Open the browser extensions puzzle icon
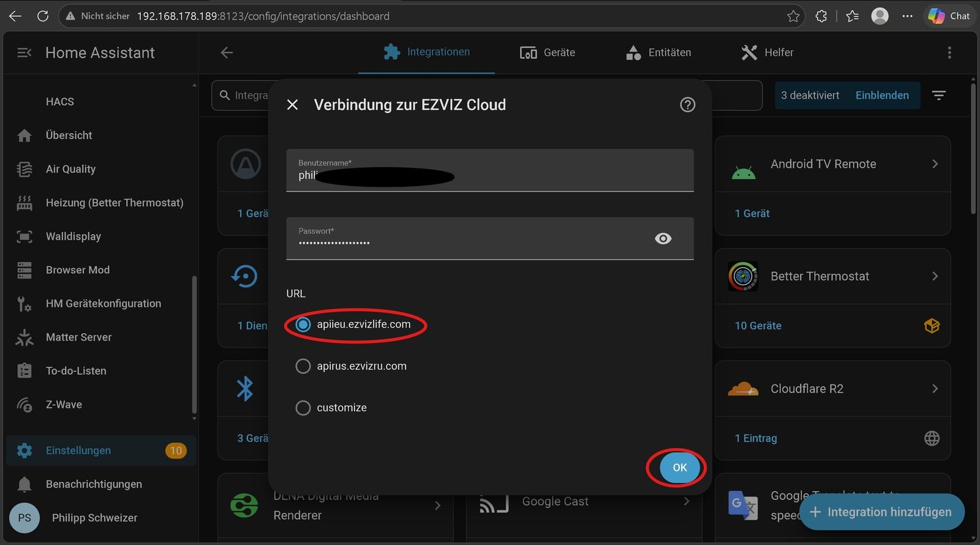Viewport: 980px width, 545px height. click(x=821, y=17)
